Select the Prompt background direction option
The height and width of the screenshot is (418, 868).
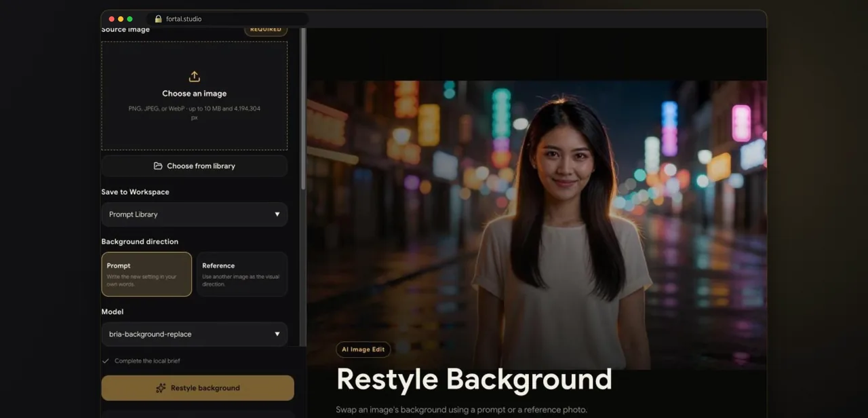(x=146, y=274)
